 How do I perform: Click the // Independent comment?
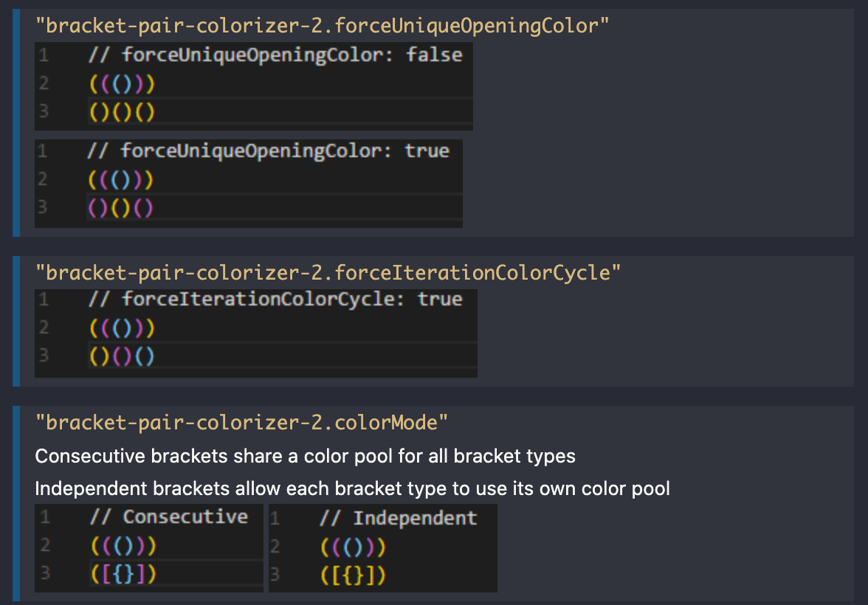pyautogui.click(x=399, y=518)
